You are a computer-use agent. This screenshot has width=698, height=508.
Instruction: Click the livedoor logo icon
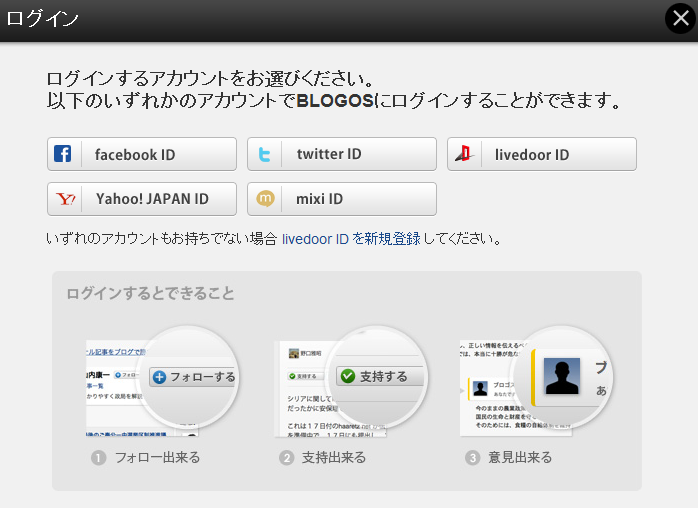coord(464,154)
